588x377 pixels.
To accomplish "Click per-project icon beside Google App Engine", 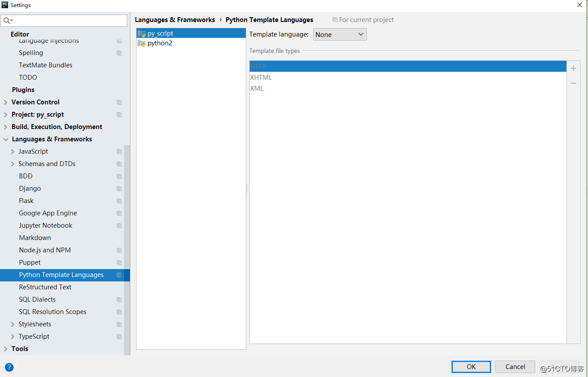I will tap(119, 213).
